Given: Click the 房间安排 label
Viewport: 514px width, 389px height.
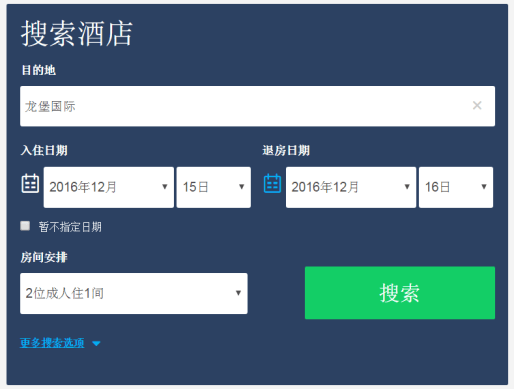Looking at the screenshot, I should click(44, 257).
